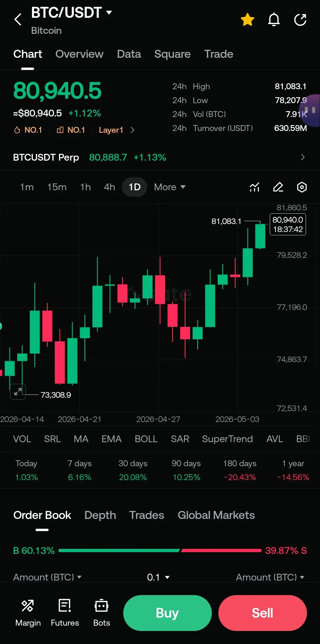This screenshot has width=320, height=644.
Task: Select the 1h timeframe
Action: [85, 187]
